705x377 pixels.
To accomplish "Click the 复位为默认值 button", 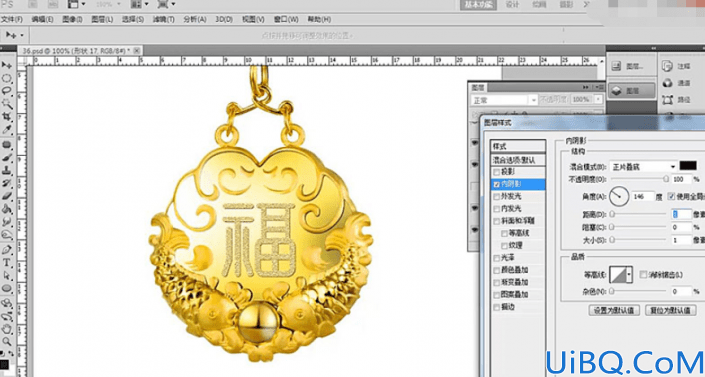I will (x=670, y=310).
